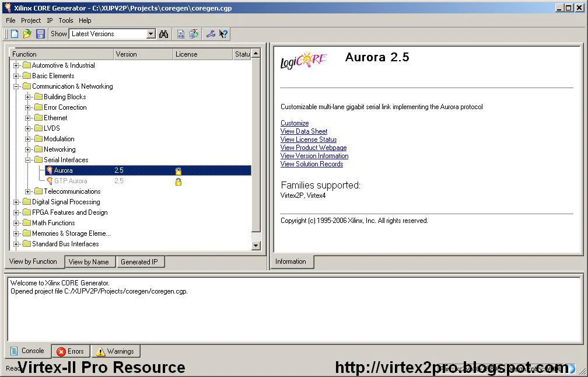The height and width of the screenshot is (377, 588).
Task: Open the Warnings tab in console
Action: (x=115, y=351)
